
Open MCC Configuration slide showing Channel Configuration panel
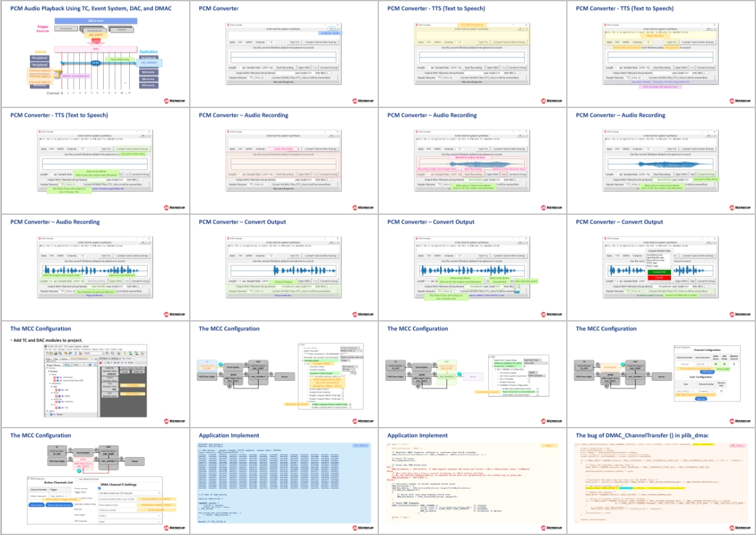click(x=660, y=375)
